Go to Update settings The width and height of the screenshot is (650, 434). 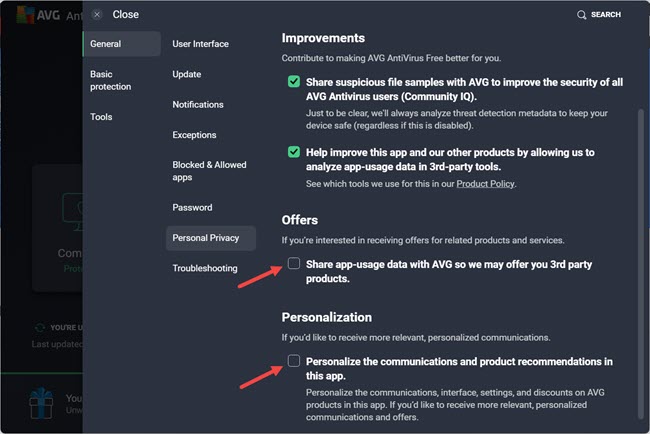187,74
